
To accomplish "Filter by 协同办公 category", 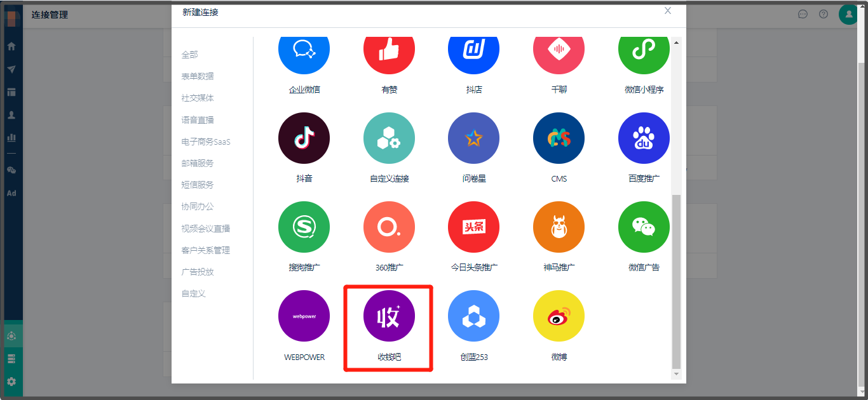I will point(198,206).
